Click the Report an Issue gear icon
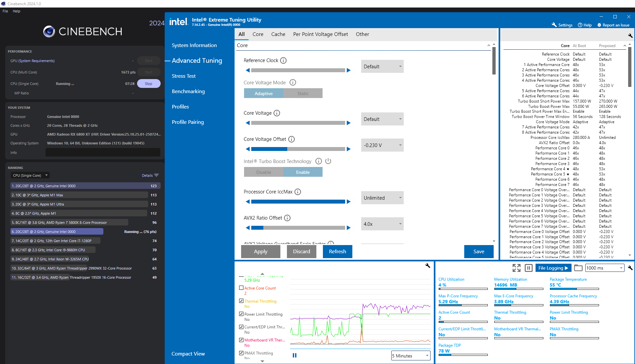The width and height of the screenshot is (635, 364). 599,25
